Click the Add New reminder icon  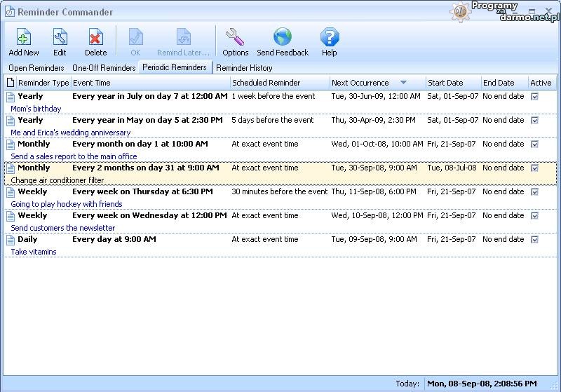[24, 38]
